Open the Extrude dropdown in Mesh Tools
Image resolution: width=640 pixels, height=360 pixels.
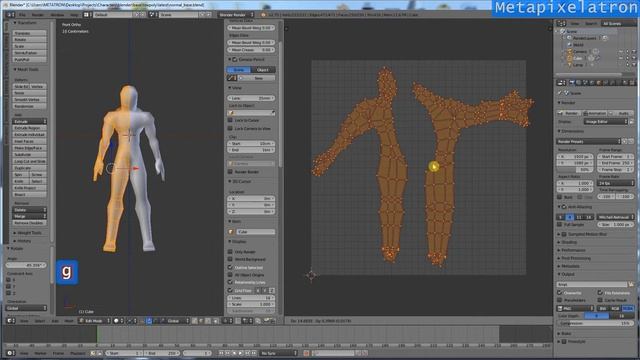(29, 121)
